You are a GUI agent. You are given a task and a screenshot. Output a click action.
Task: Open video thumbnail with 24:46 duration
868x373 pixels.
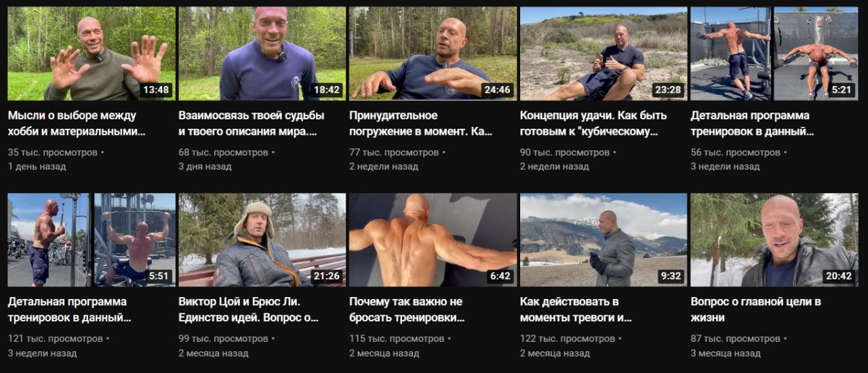[x=433, y=54]
